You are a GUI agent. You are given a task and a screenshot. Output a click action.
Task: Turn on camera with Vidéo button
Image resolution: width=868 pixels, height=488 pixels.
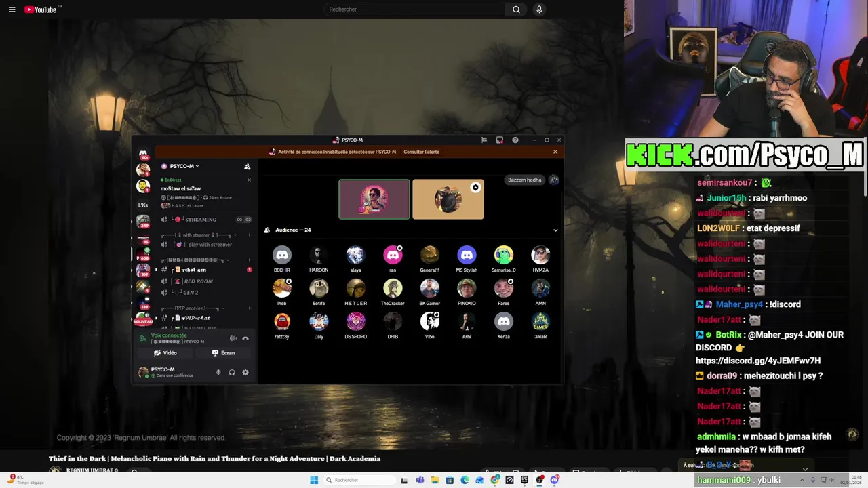[x=165, y=353]
